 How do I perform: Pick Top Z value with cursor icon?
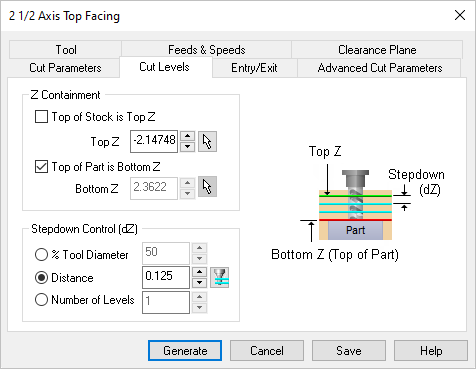pos(207,142)
